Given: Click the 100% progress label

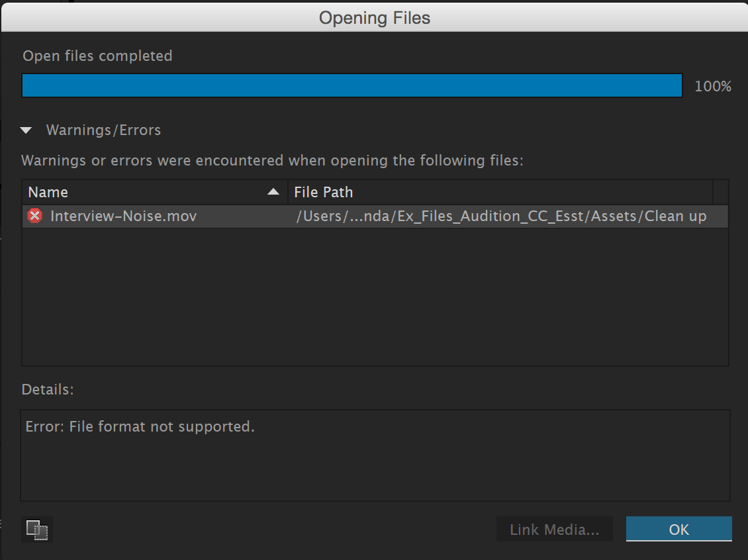Looking at the screenshot, I should tap(713, 86).
